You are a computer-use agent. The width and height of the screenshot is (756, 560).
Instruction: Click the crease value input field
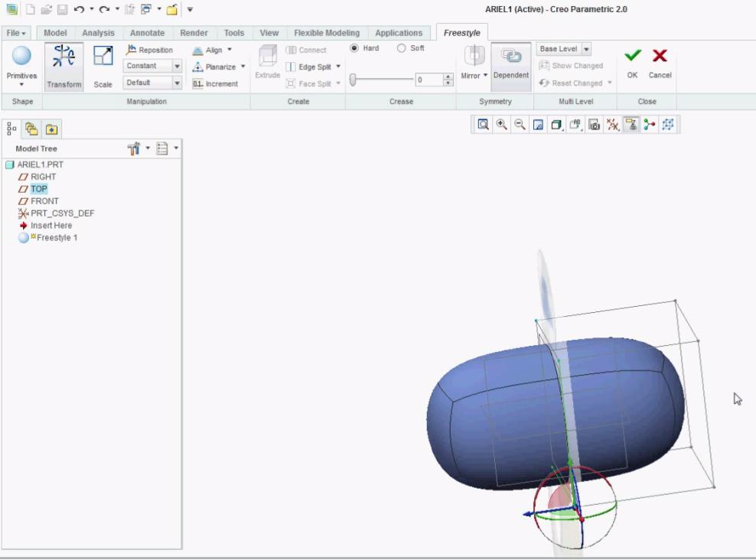pyautogui.click(x=429, y=80)
